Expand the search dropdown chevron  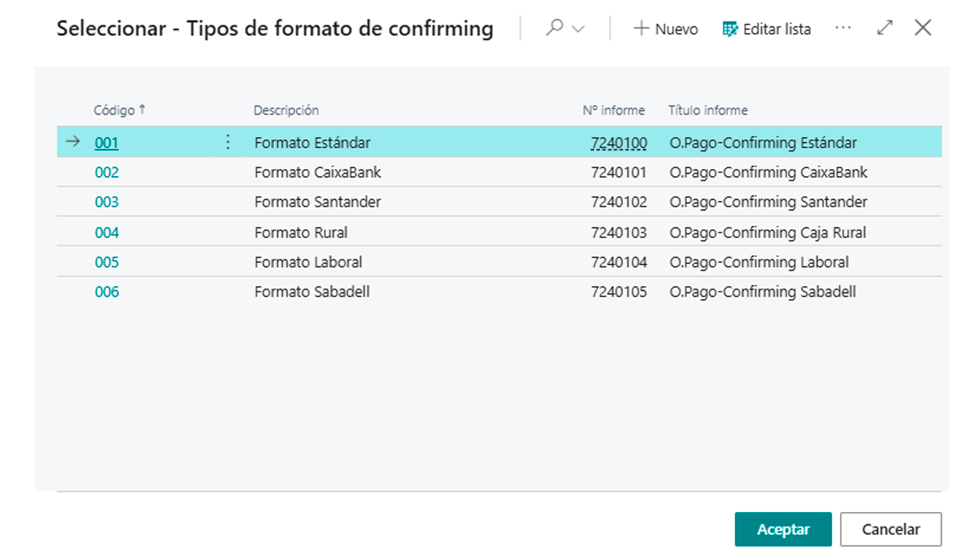tap(578, 29)
